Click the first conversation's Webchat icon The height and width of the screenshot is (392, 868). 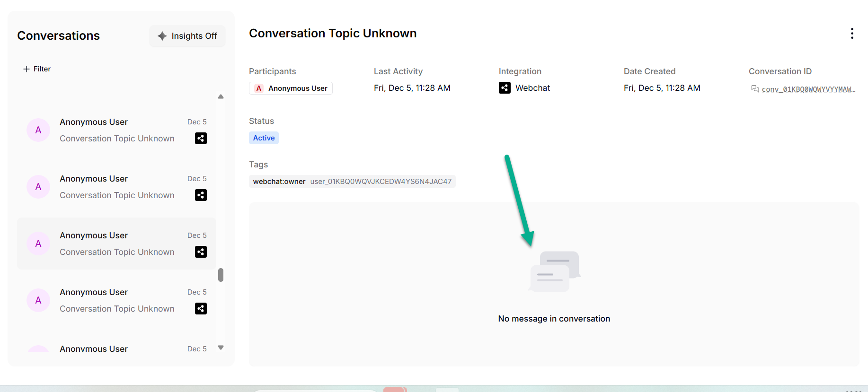[x=201, y=139]
